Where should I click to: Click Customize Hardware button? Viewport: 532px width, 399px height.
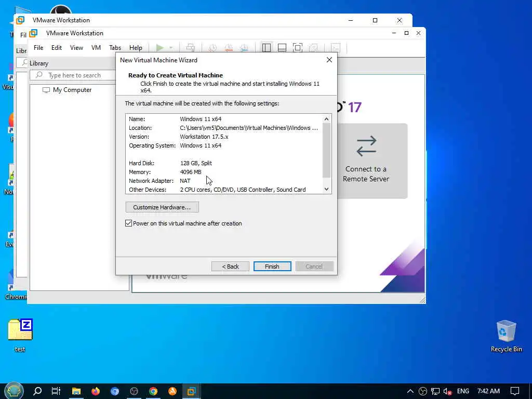162,207
